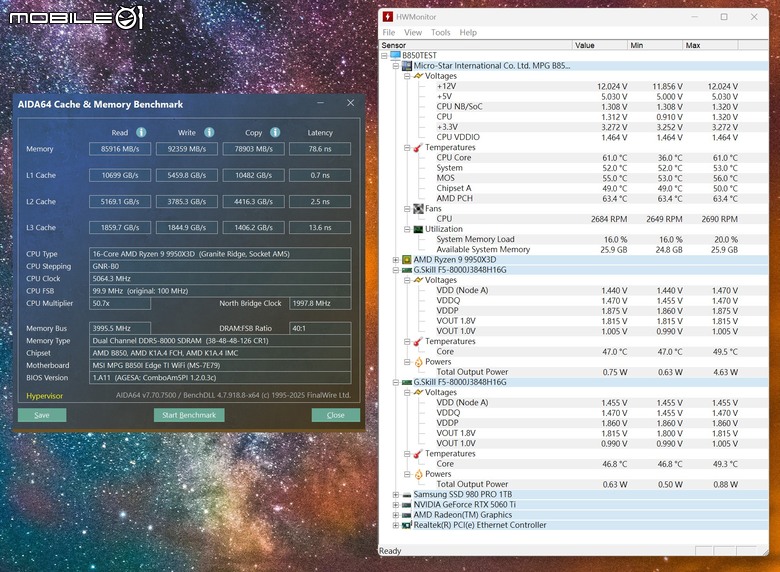Open the Tools menu in HWMonitor
This screenshot has width=780, height=572.
[441, 32]
